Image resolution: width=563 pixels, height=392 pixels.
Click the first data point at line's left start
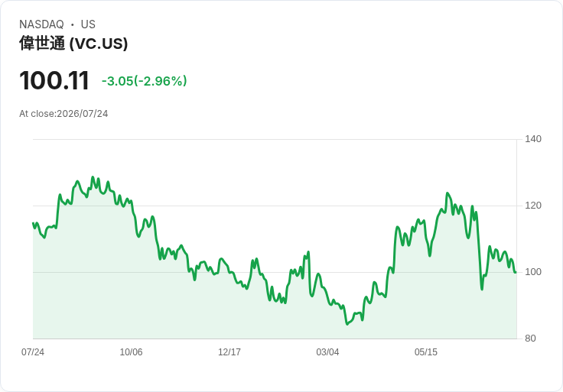33,223
